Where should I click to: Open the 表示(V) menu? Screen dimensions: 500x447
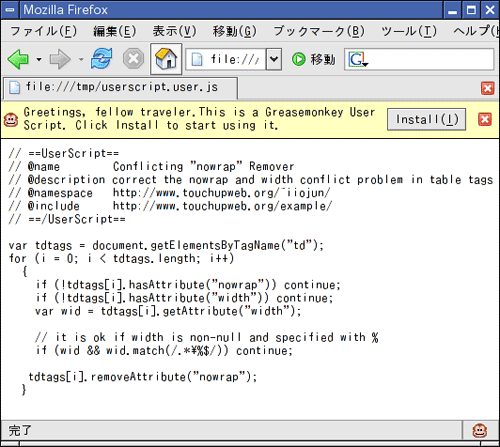tap(174, 31)
